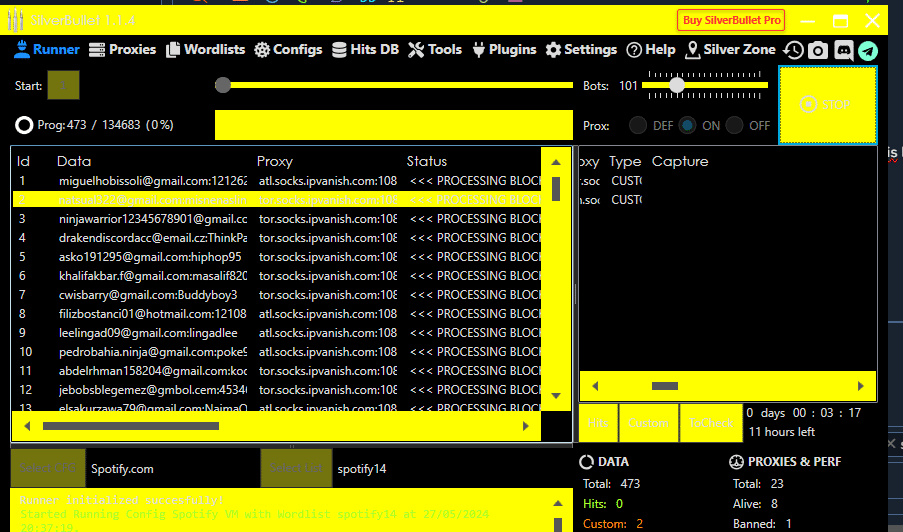Open the Hits DB section

(365, 49)
